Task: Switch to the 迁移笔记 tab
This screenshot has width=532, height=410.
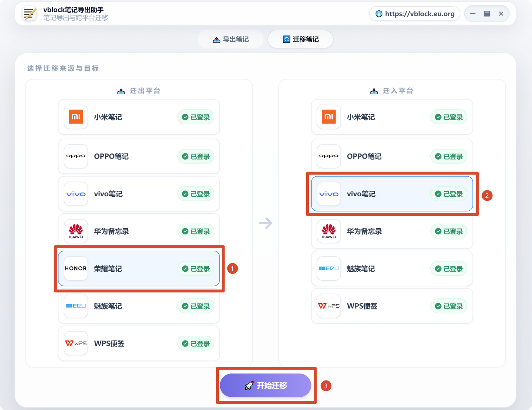Action: (300, 39)
